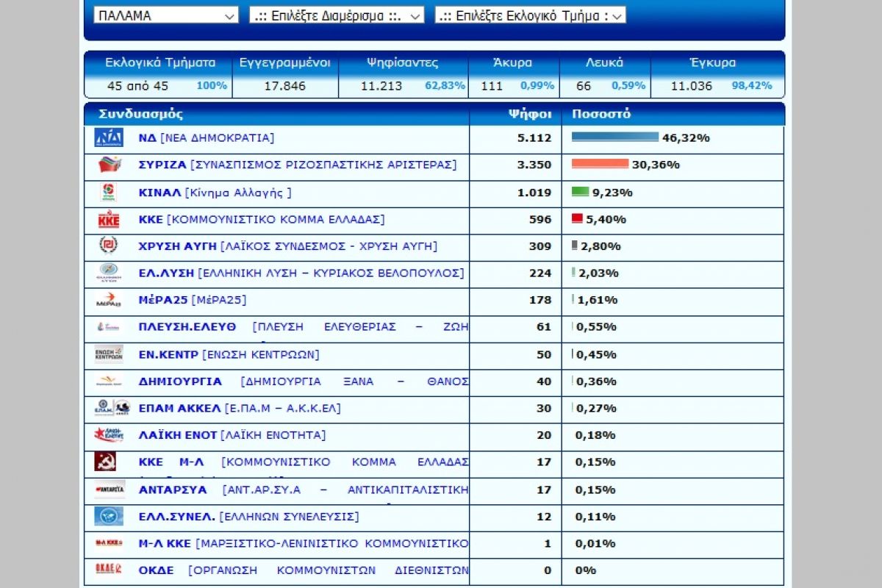Open the ΠΑΛΑΜΑ municipality dropdown
This screenshot has height=588, width=882.
point(166,15)
